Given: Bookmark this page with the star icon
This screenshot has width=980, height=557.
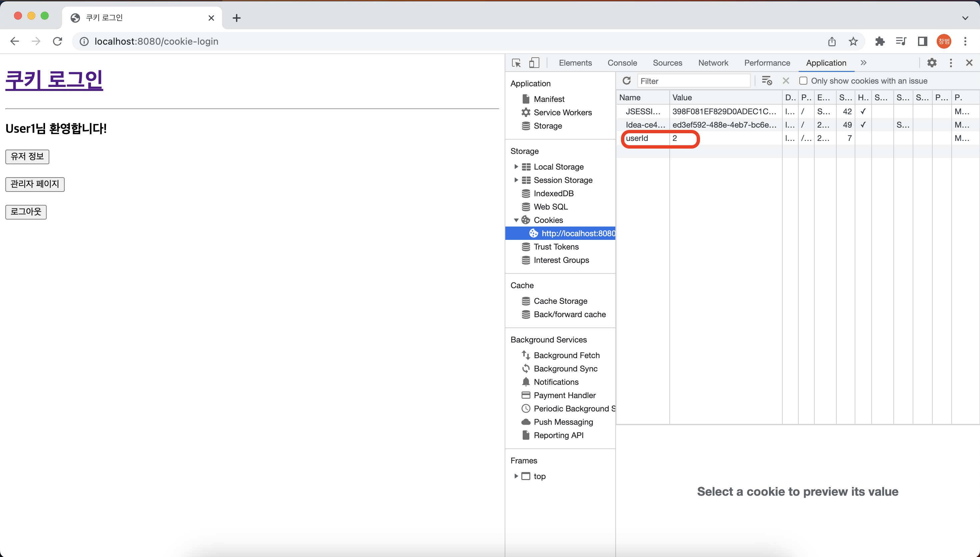Looking at the screenshot, I should point(853,41).
